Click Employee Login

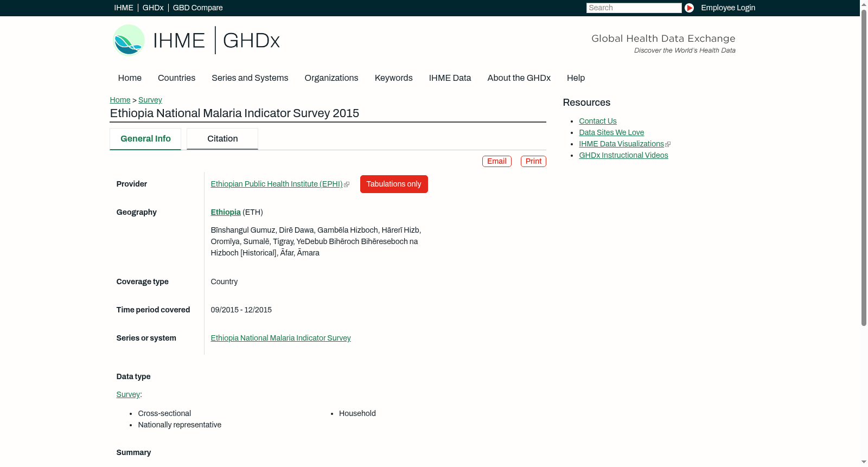[x=728, y=8]
